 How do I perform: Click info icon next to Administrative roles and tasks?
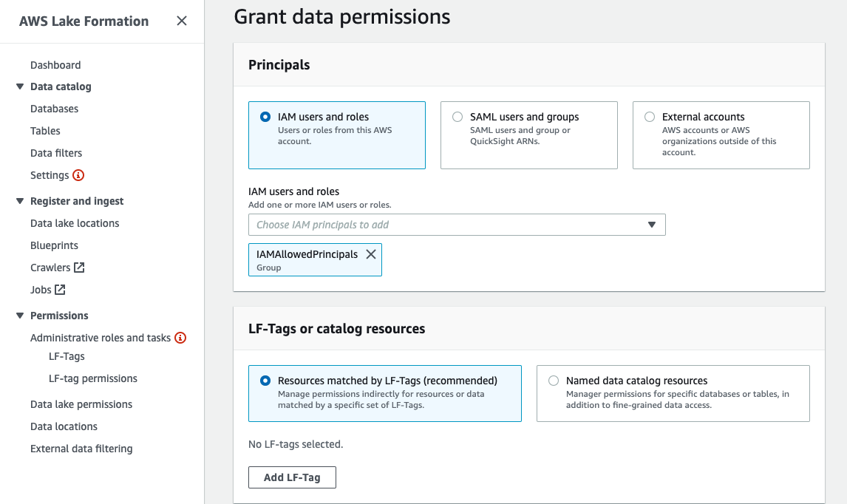[x=180, y=338]
